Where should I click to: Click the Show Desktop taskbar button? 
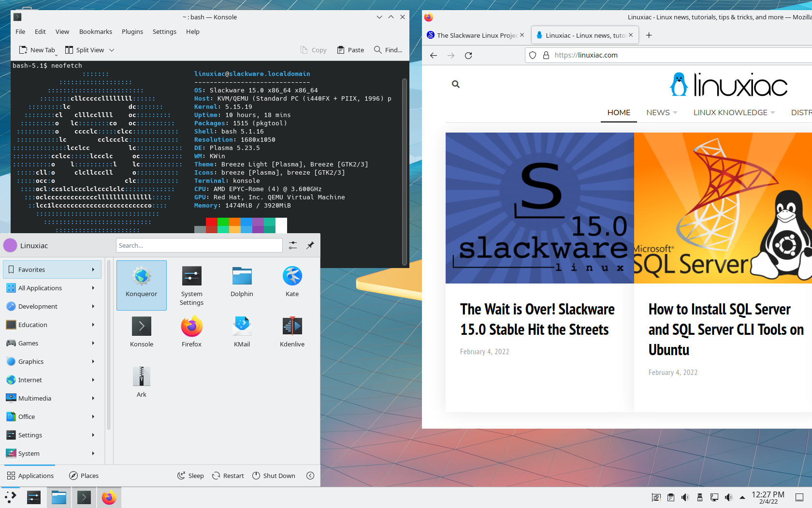[799, 497]
